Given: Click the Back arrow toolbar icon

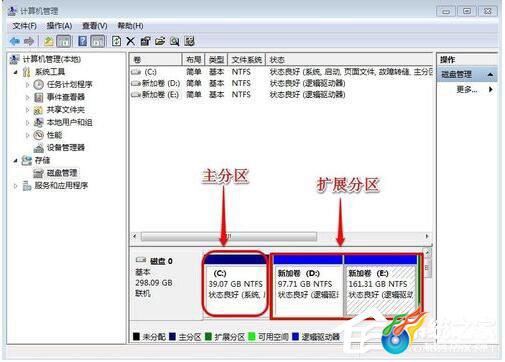Looking at the screenshot, I should pos(15,41).
